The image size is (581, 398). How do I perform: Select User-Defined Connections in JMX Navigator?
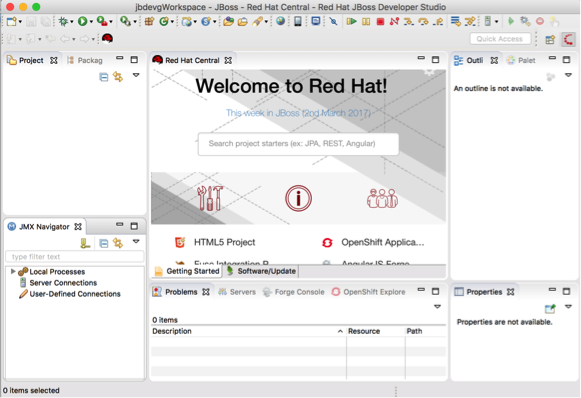point(70,294)
